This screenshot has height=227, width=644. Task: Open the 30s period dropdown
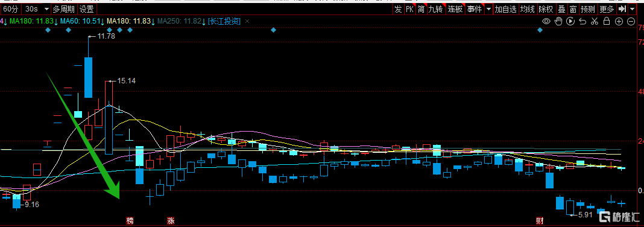[36, 9]
